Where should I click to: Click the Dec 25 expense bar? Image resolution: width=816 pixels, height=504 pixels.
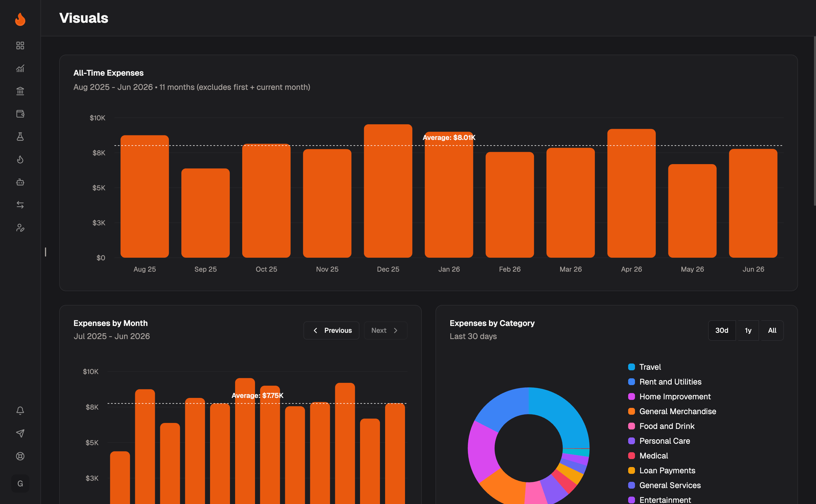click(388, 191)
